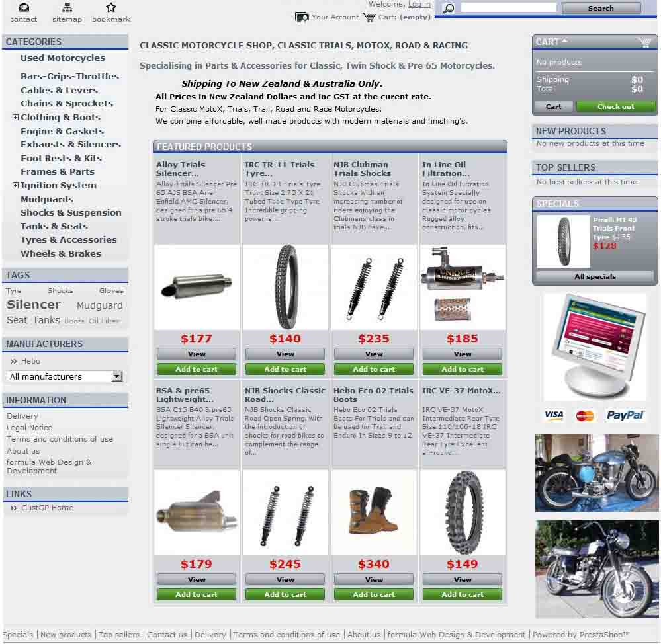The height and width of the screenshot is (644, 661).
Task: Open the Cables & Levers category
Action: tap(59, 90)
